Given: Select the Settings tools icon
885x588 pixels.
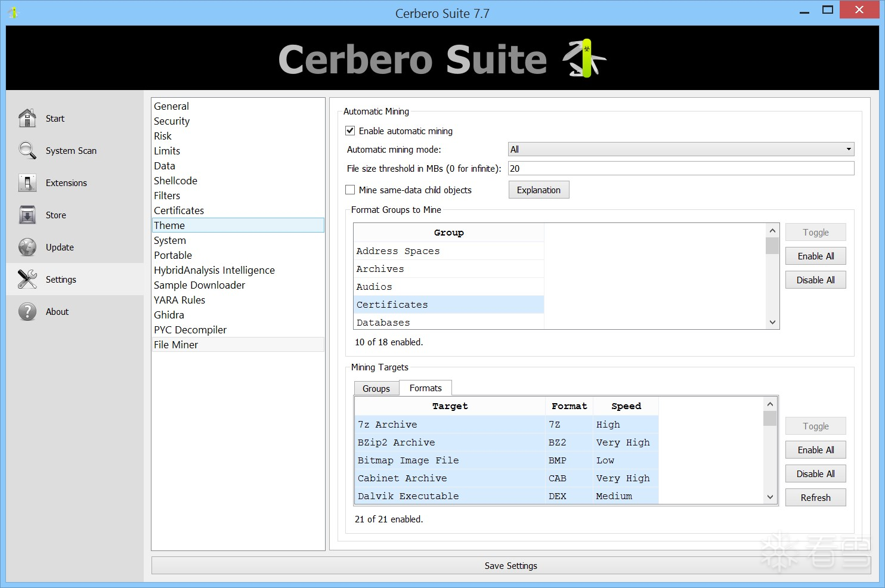Looking at the screenshot, I should (27, 279).
